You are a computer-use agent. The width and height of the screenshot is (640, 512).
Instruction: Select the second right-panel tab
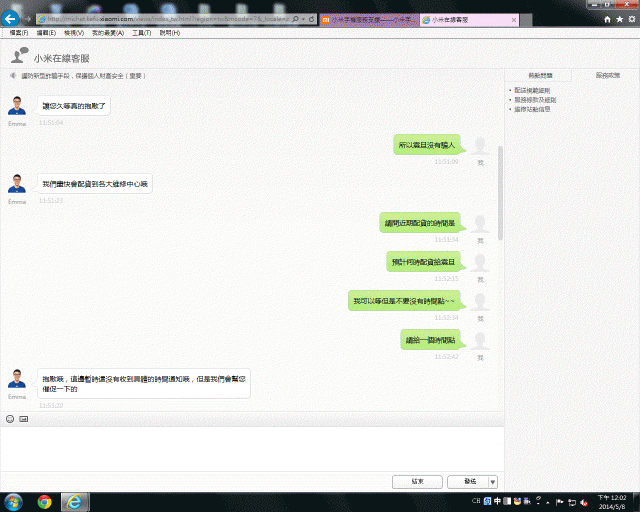pos(607,76)
